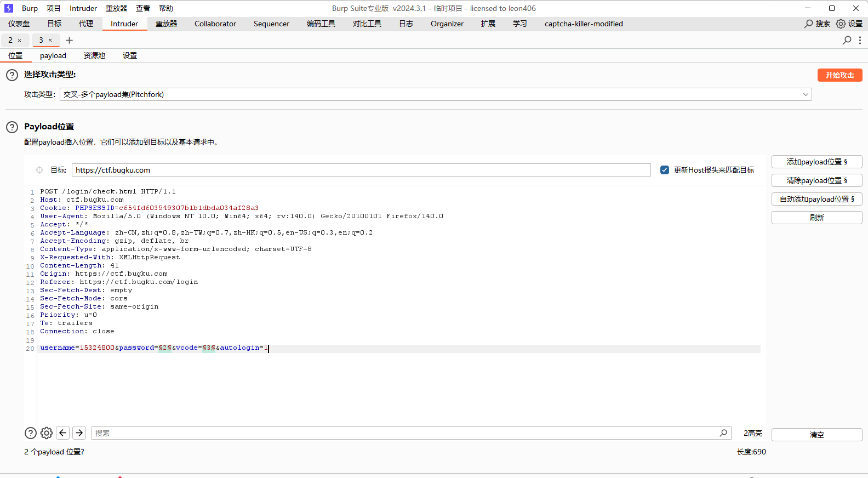868x478 pixels.
Task: Click 清除payload位置 § button
Action: click(x=817, y=180)
